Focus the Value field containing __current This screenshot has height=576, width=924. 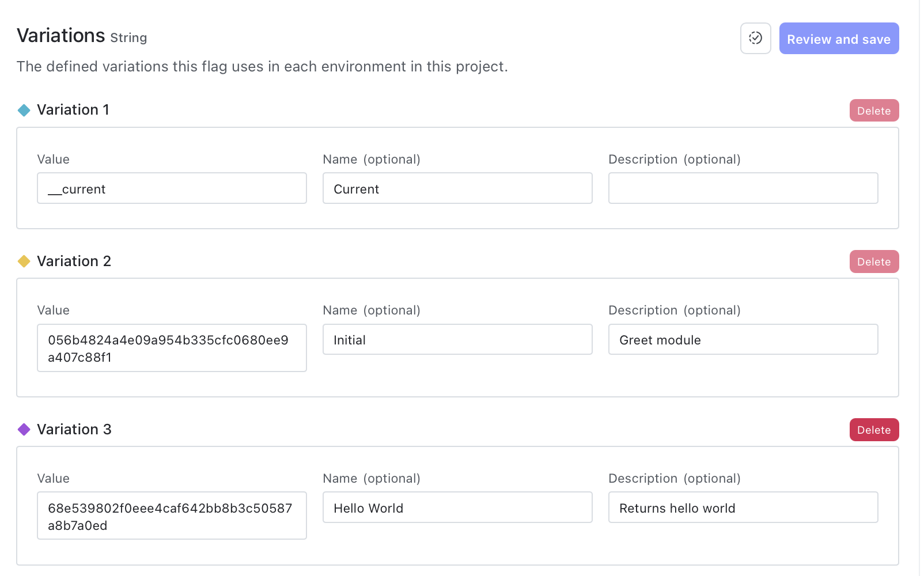172,189
